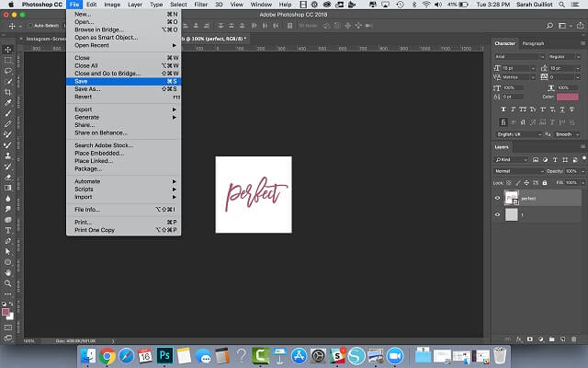
Task: Open the Normal blend mode dropdown
Action: click(x=518, y=171)
